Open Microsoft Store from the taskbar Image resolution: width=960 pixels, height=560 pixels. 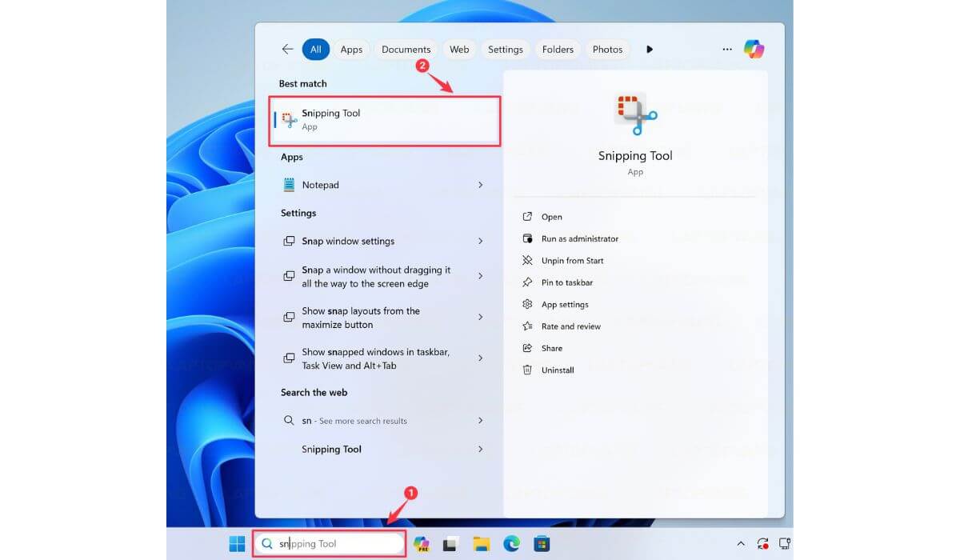(x=542, y=544)
